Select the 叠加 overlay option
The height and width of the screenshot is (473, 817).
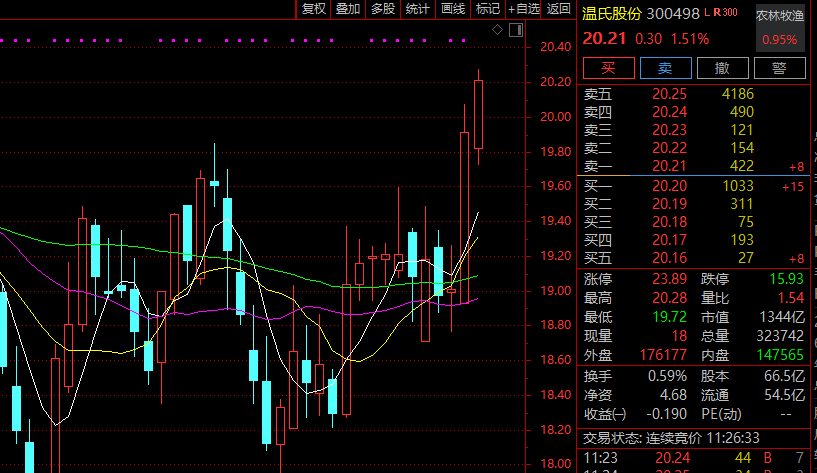pyautogui.click(x=348, y=9)
